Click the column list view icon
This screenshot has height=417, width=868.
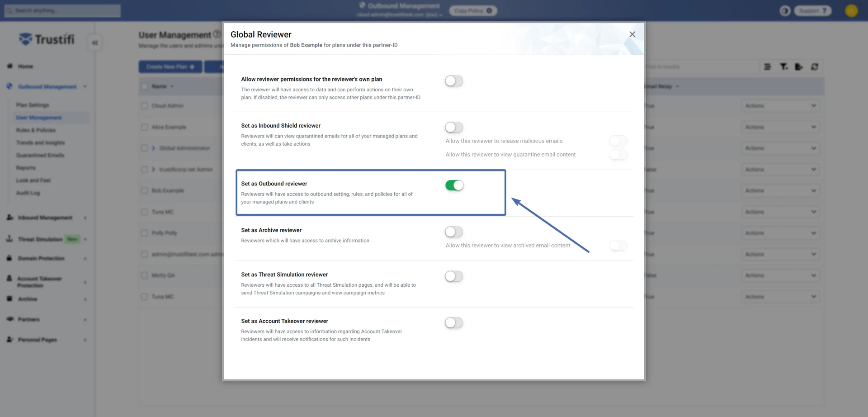coord(767,67)
